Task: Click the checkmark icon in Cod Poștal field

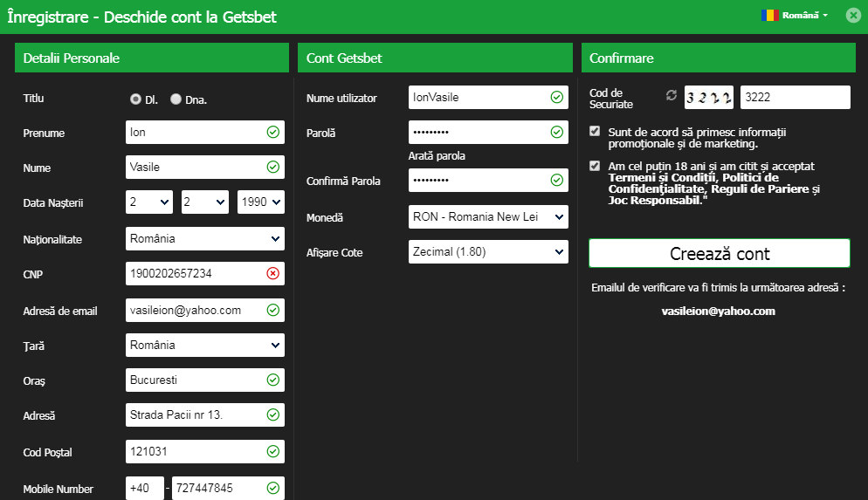Action: click(x=273, y=451)
